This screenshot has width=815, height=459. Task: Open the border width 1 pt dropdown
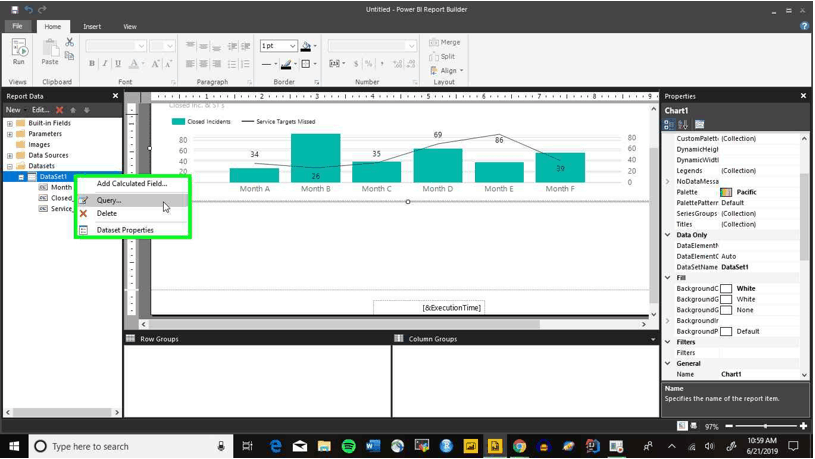[293, 46]
